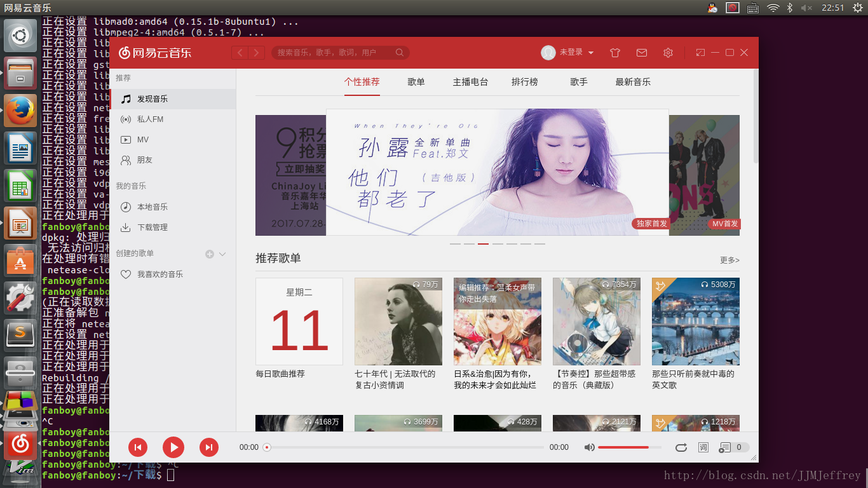Click the search magnifier icon

coord(400,53)
